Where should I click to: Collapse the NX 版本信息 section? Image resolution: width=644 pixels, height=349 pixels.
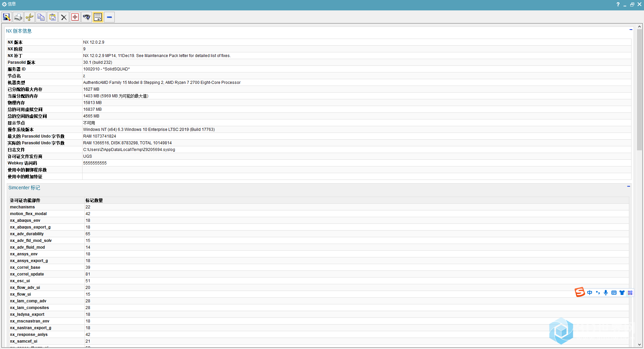(631, 30)
